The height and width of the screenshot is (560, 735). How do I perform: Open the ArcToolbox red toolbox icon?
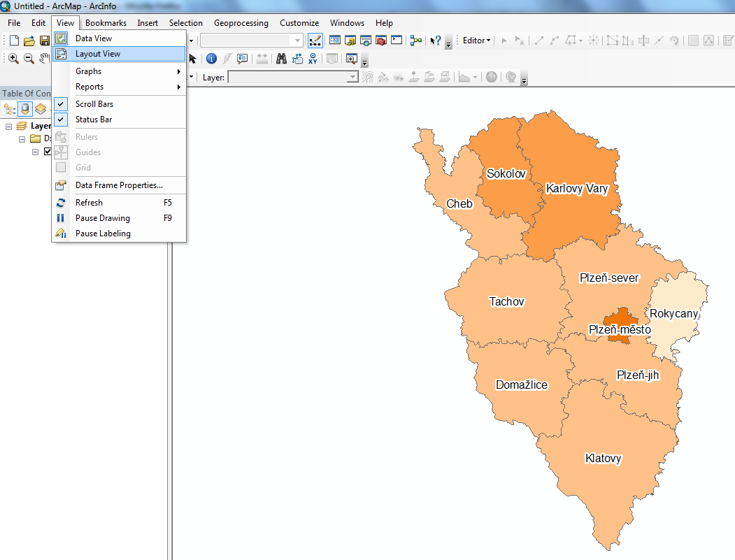click(381, 41)
